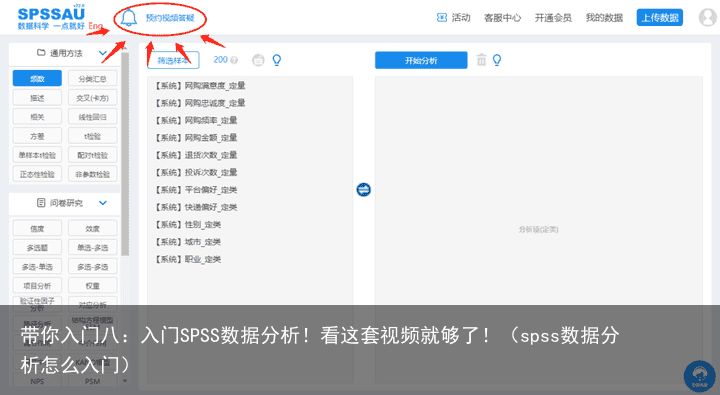
Task: Open the 活动 menu item
Action: (461, 18)
